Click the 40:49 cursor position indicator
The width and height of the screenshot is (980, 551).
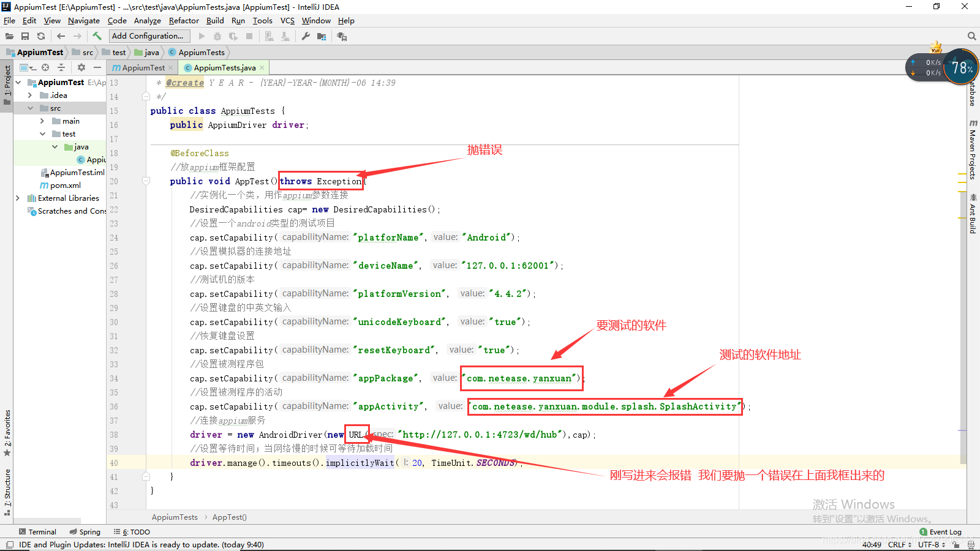click(872, 544)
